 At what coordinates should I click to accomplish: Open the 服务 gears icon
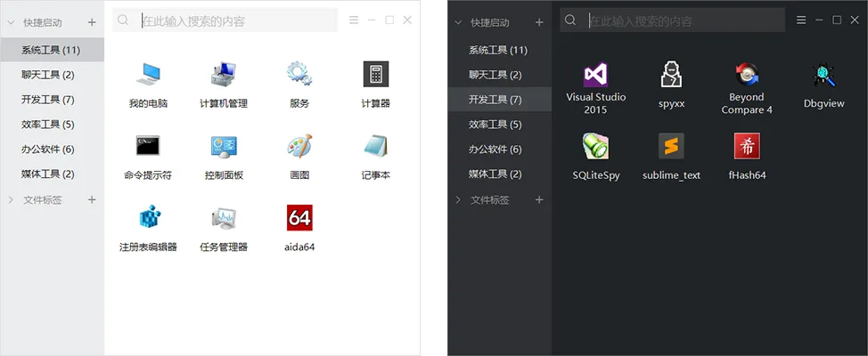pyautogui.click(x=299, y=74)
